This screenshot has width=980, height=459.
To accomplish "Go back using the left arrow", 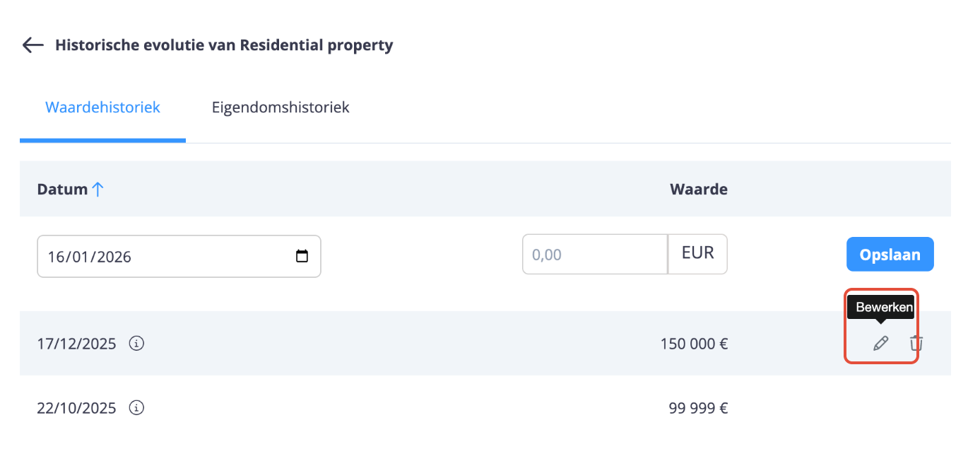I will 33,46.
